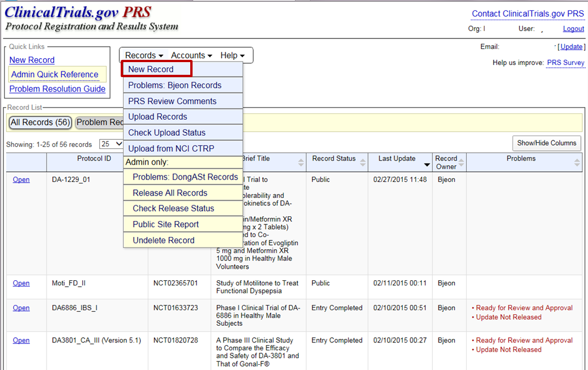This screenshot has height=370, width=588.
Task: Click NCT02365701 ID cell
Action: (x=175, y=283)
